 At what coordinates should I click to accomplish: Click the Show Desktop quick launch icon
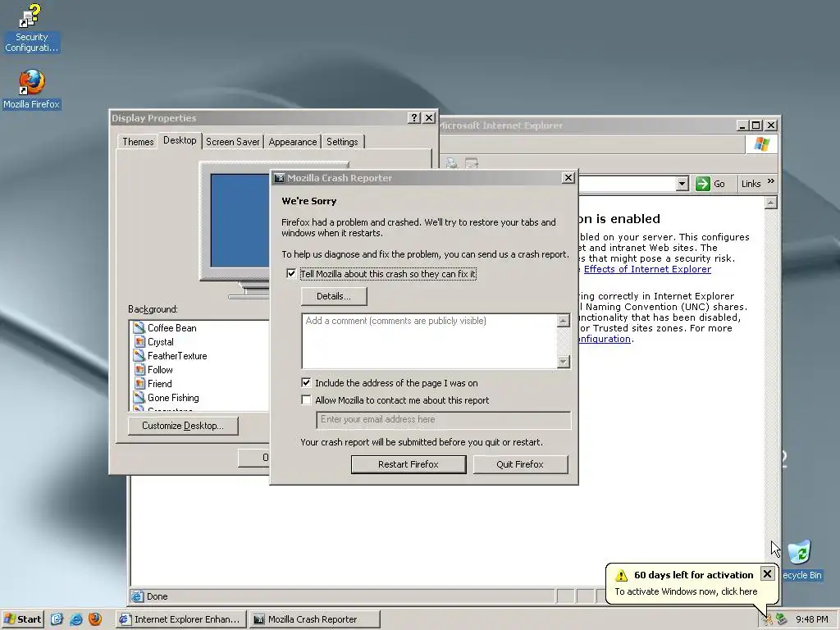pos(57,619)
